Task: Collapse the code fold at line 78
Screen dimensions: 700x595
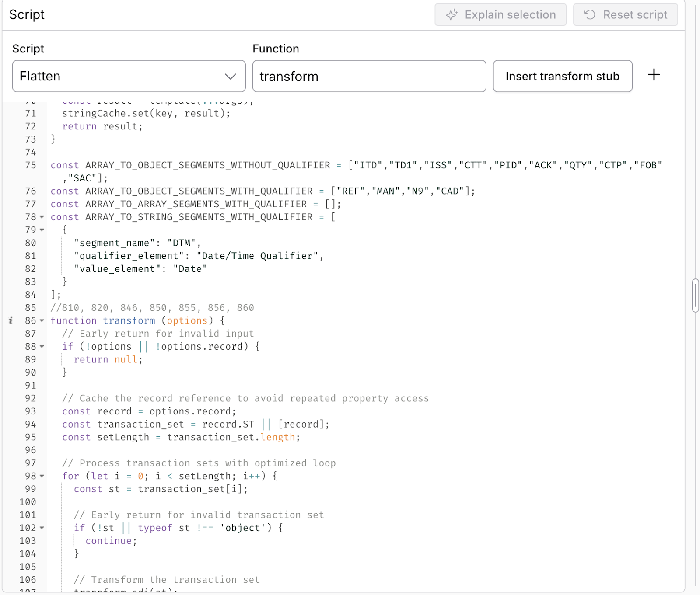Action: click(x=42, y=217)
